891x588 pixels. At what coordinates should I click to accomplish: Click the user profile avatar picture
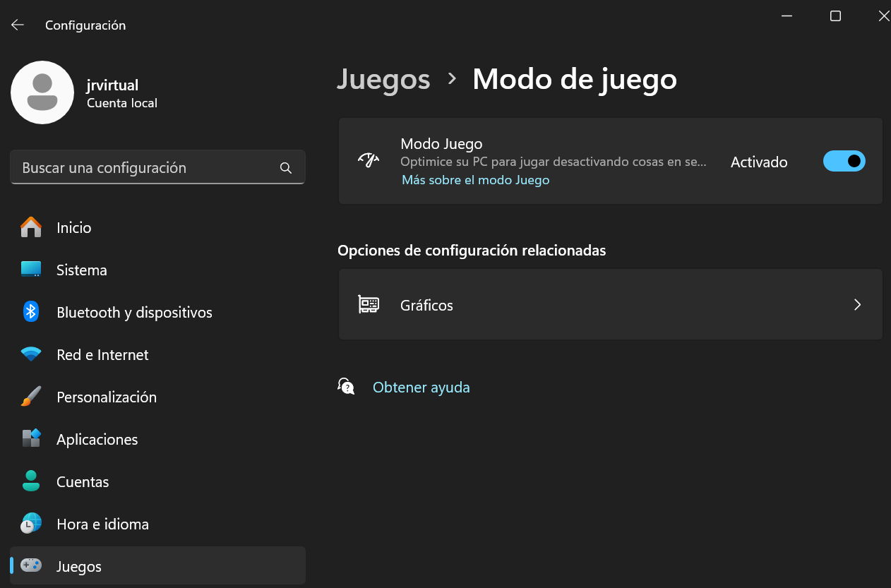click(x=42, y=92)
